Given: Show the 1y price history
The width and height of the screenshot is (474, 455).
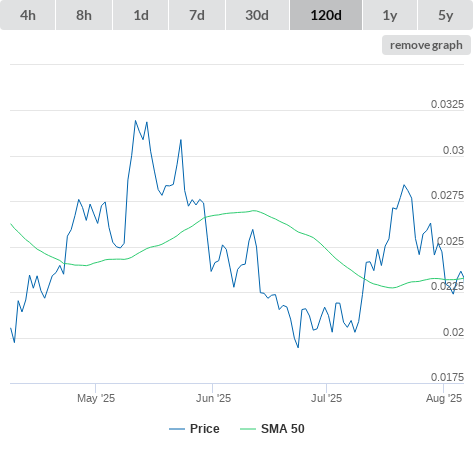Looking at the screenshot, I should [x=390, y=15].
